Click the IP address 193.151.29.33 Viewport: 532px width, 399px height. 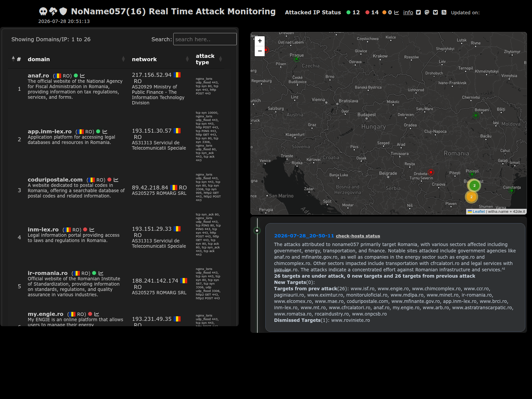click(152, 229)
